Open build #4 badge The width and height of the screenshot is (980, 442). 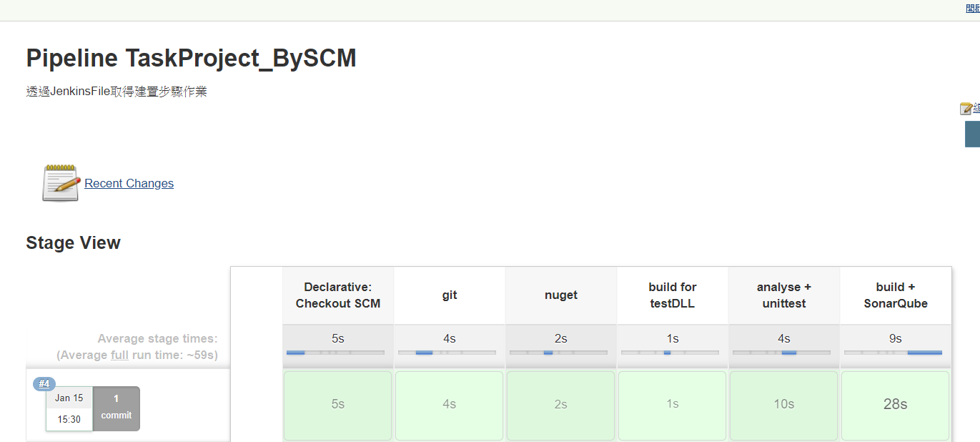(x=44, y=384)
